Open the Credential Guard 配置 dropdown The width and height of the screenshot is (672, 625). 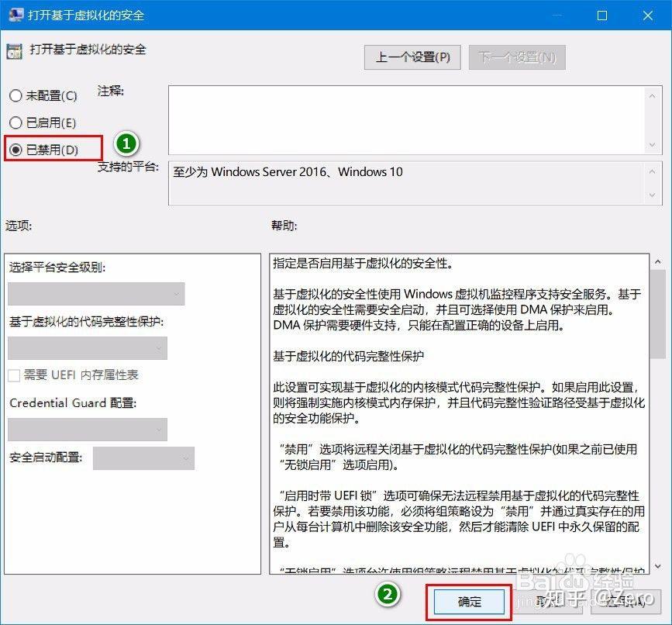pos(88,430)
